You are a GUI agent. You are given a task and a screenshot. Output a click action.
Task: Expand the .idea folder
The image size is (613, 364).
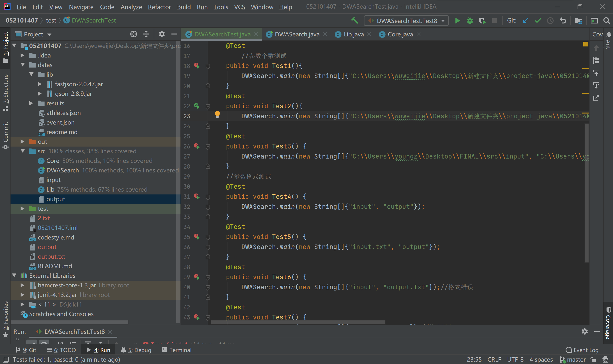click(x=22, y=55)
